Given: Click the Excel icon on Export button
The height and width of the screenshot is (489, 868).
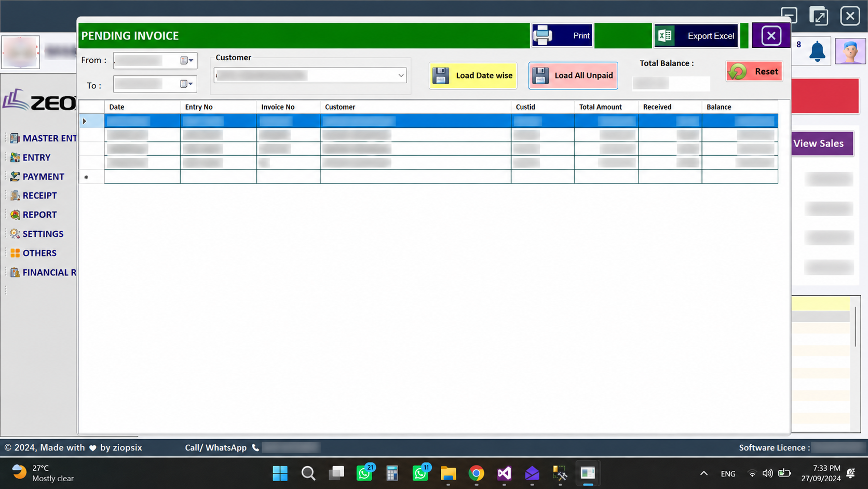Looking at the screenshot, I should click(x=664, y=35).
